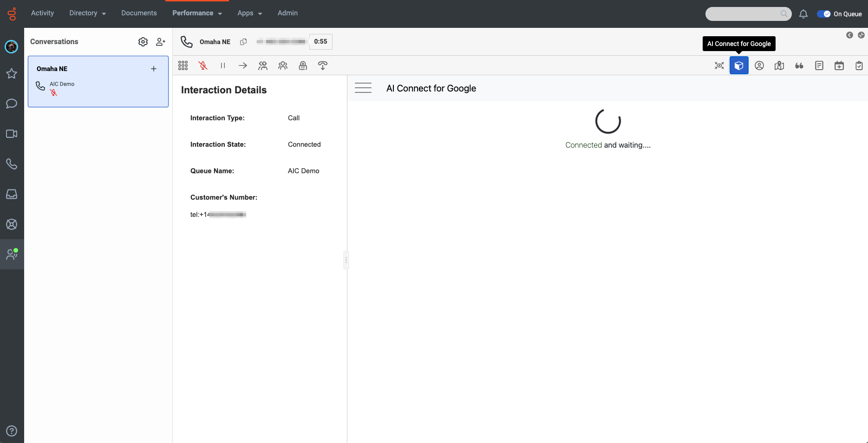
Task: Place the Omaha NE call on hold
Action: pos(223,65)
